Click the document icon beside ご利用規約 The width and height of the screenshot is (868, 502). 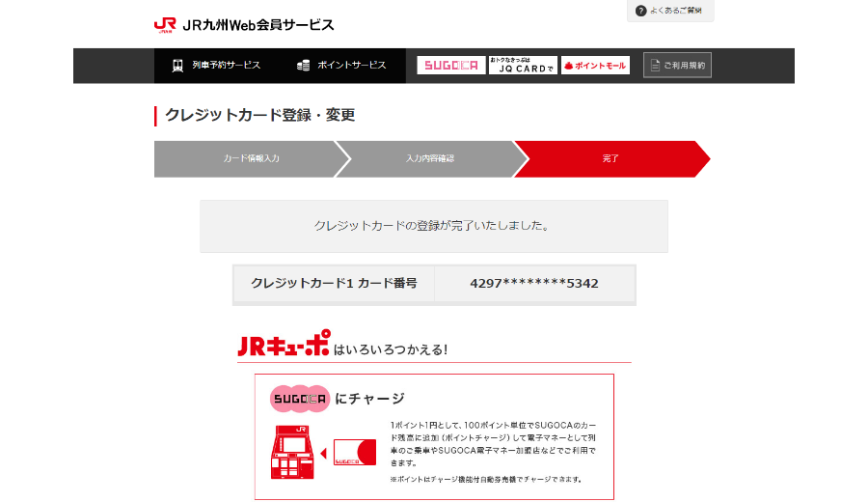(x=655, y=66)
